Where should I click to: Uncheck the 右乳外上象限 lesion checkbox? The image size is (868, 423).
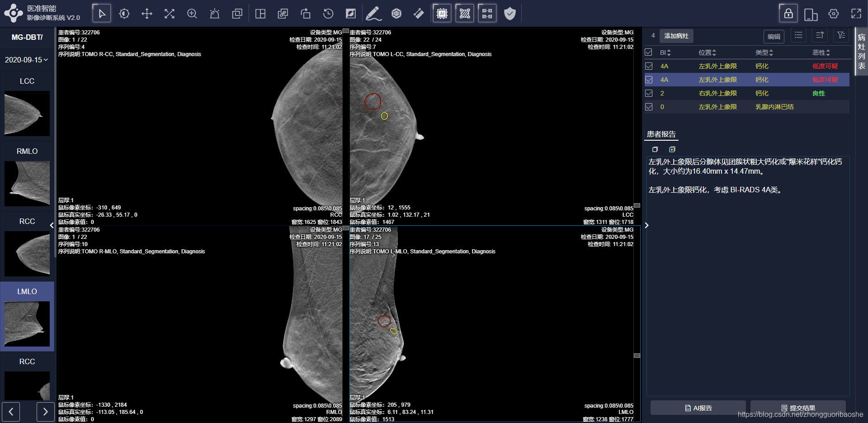pyautogui.click(x=649, y=93)
